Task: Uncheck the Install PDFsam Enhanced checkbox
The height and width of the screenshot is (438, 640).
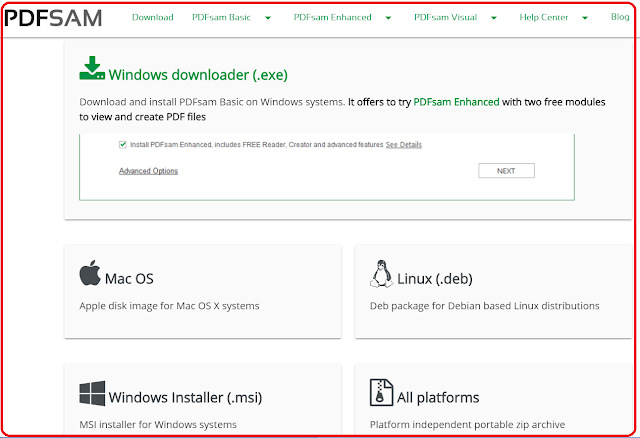Action: coord(122,145)
